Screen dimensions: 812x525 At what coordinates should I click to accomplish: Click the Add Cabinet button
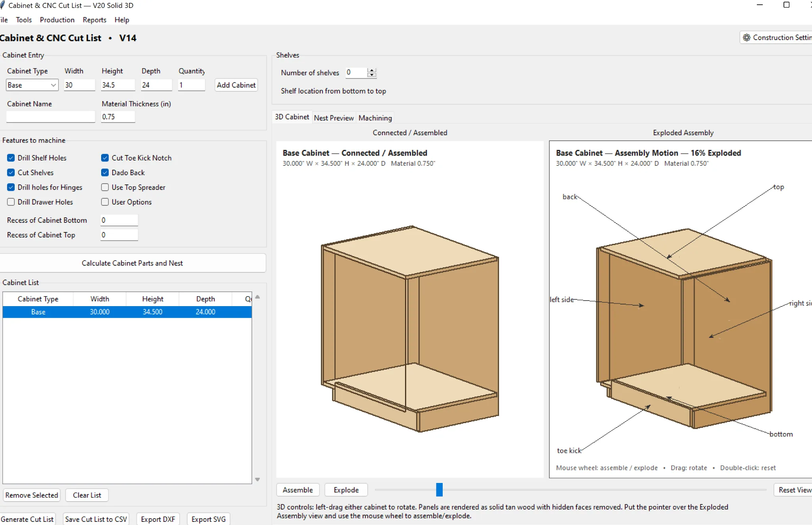236,85
